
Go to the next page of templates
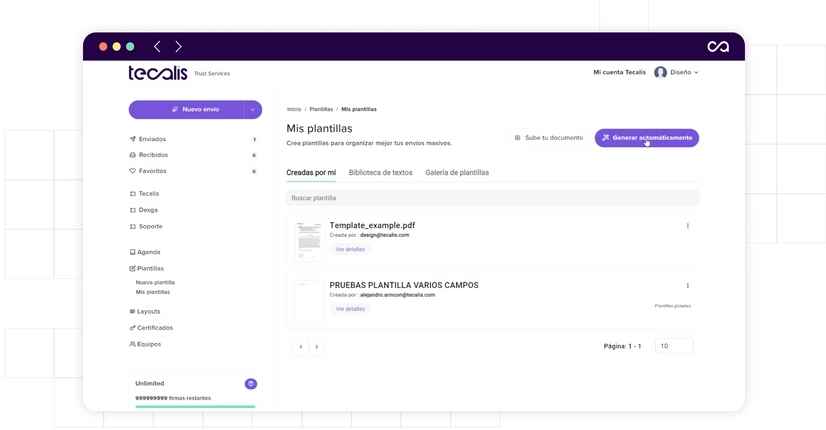(317, 347)
